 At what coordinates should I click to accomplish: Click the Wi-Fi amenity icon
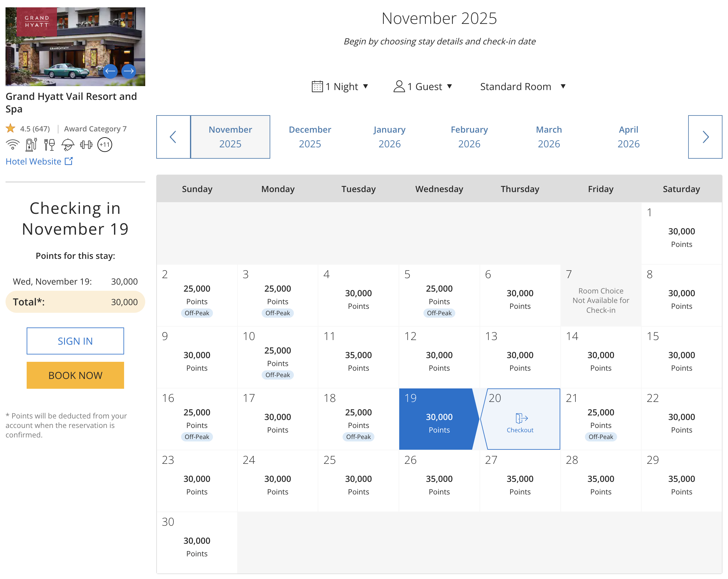click(13, 145)
